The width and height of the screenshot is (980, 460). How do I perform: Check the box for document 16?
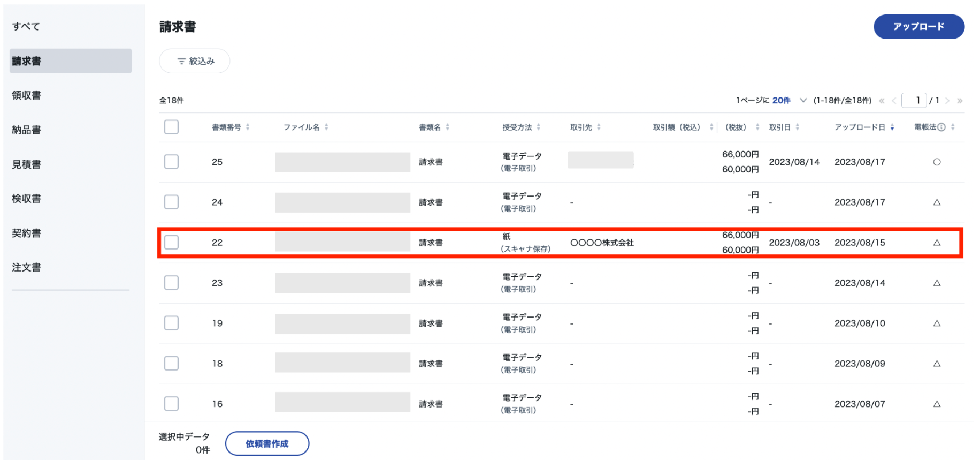coord(171,403)
